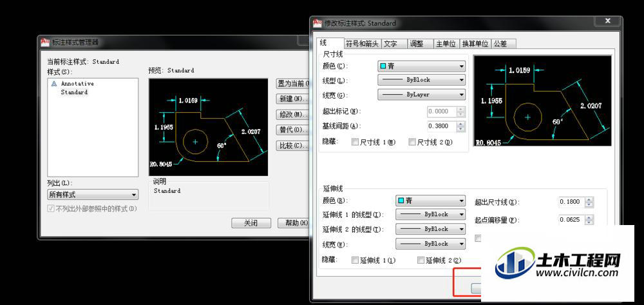Open the 延伸线 颜色 dropdown
This screenshot has height=305, width=644.
click(430, 201)
